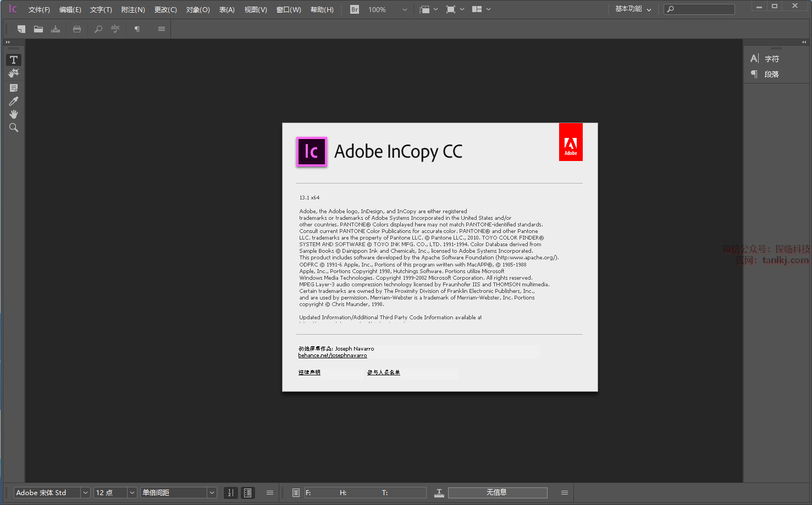Screen dimensions: 812x505
Task: Pick the Eyedropper tool
Action: 14,101
